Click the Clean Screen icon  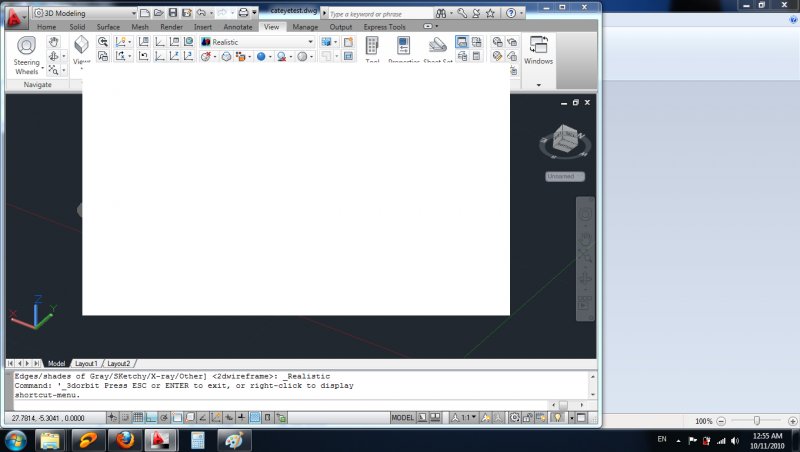(582, 418)
